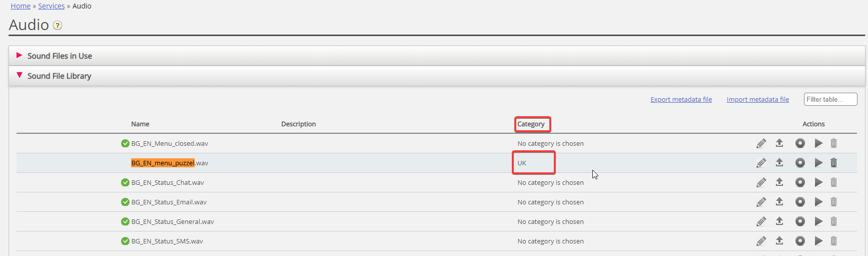Upload audio for BG_EN_menu_puzzel.wav
This screenshot has width=868, height=256.
tap(779, 163)
